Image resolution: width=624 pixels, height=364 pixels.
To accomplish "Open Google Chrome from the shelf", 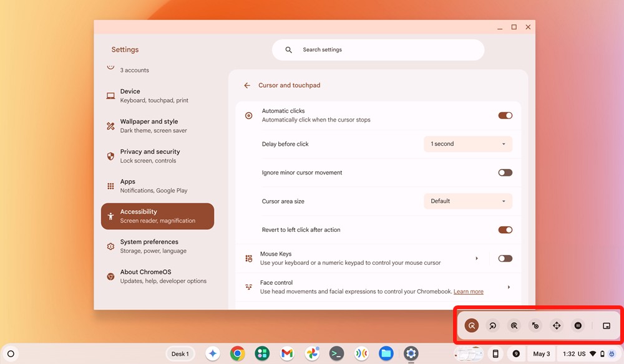I will (x=237, y=353).
